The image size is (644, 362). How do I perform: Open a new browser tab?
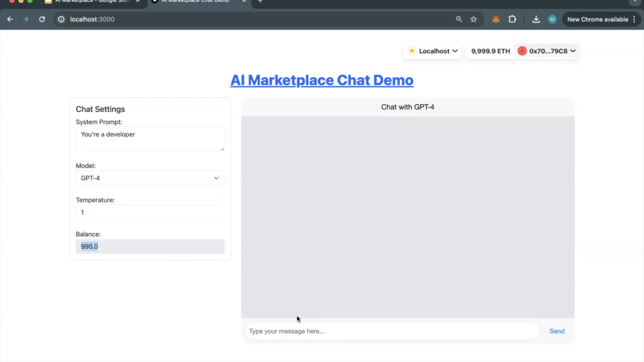[260, 1]
